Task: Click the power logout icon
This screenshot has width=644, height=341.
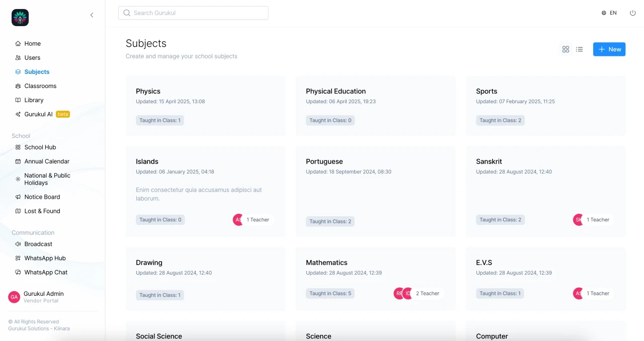Action: click(632, 13)
